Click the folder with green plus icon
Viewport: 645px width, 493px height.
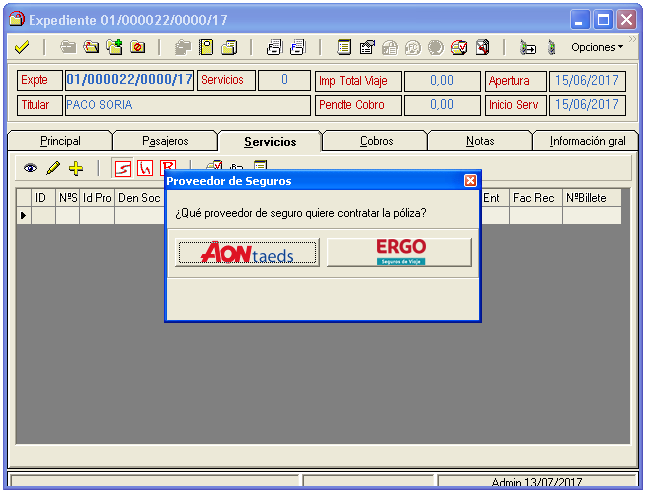pos(114,47)
